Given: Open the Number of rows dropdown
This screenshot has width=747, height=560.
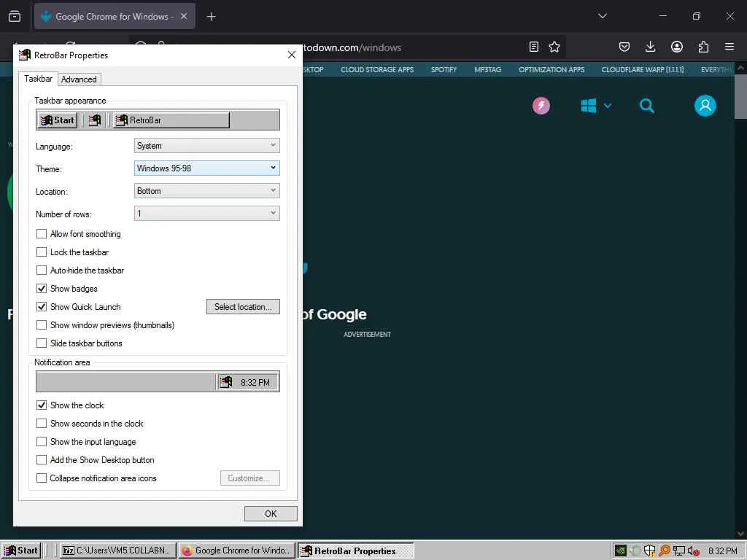Looking at the screenshot, I should pos(206,214).
